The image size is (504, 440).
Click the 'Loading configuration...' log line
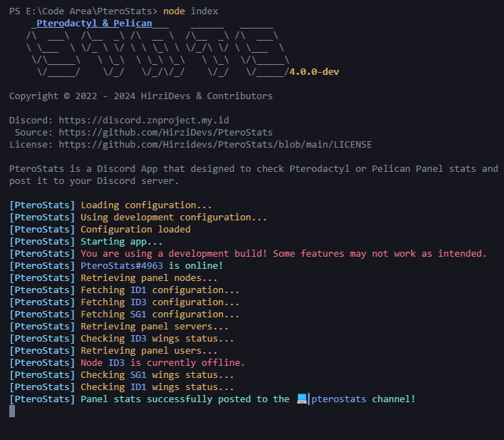[x=146, y=205]
